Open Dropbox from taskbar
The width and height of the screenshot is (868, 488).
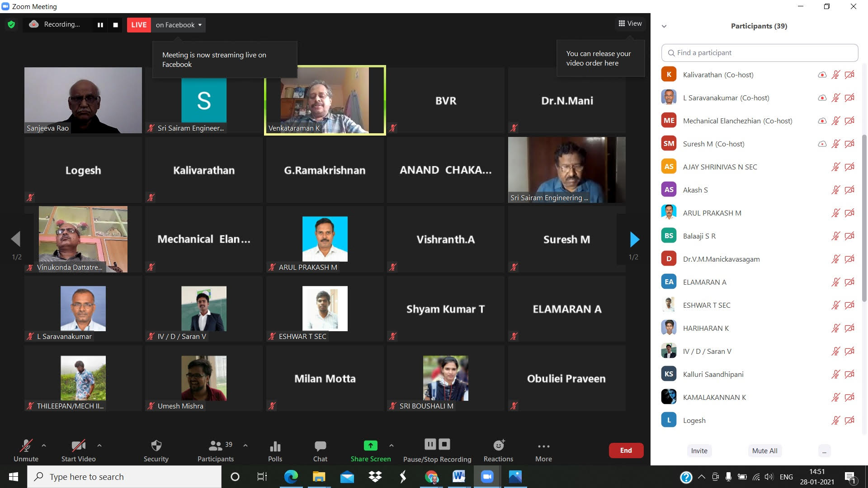click(375, 477)
